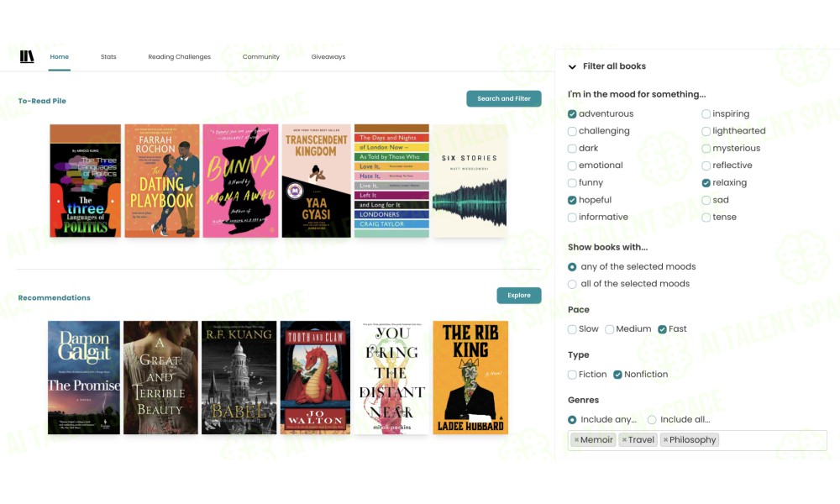This screenshot has height=504, width=840.
Task: Remove the Travel genre tag
Action: pos(624,439)
